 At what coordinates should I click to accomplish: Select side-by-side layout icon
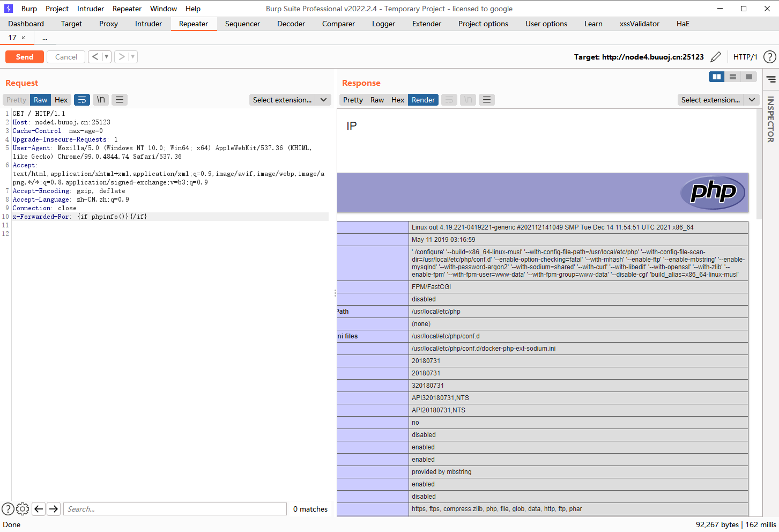pyautogui.click(x=717, y=77)
